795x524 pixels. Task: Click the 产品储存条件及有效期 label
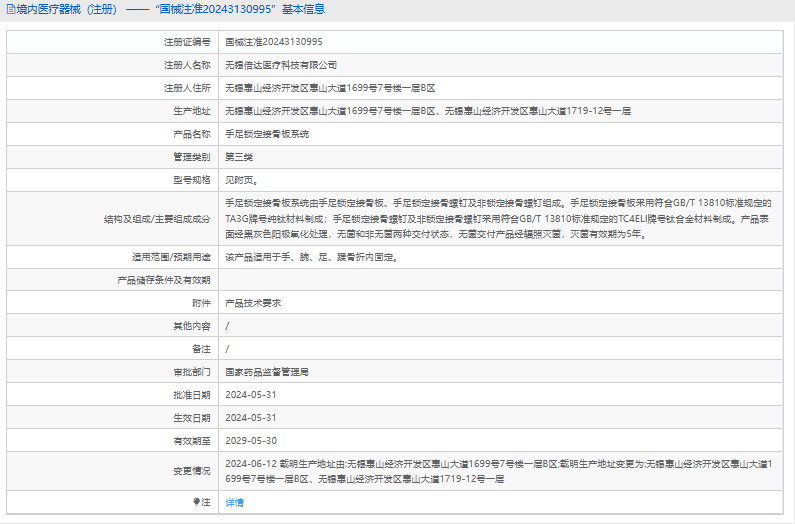coord(164,280)
